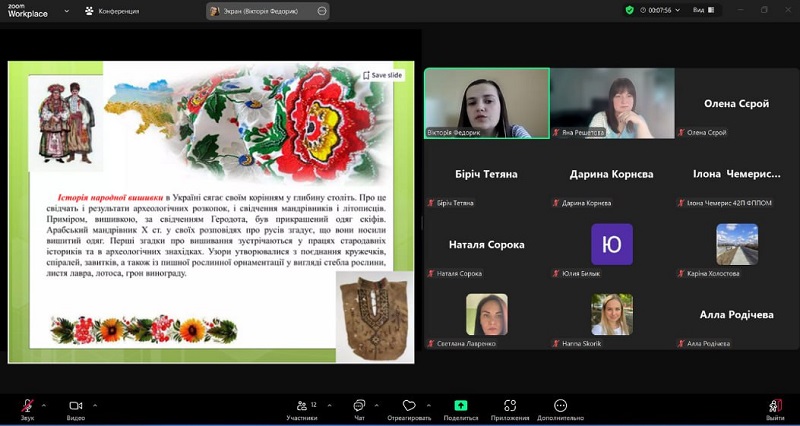Expand video options arrow next to Видео
The width and height of the screenshot is (800, 426).
(95, 404)
